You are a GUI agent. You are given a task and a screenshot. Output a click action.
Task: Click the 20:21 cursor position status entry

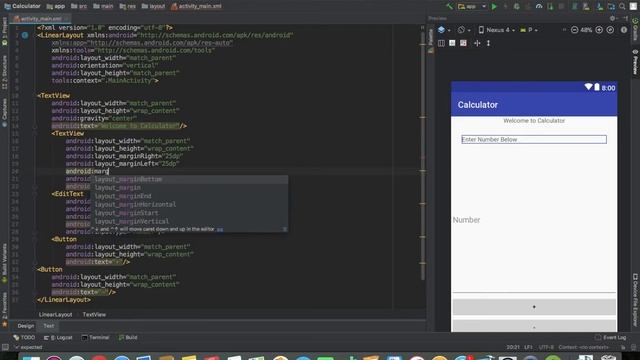click(513, 347)
